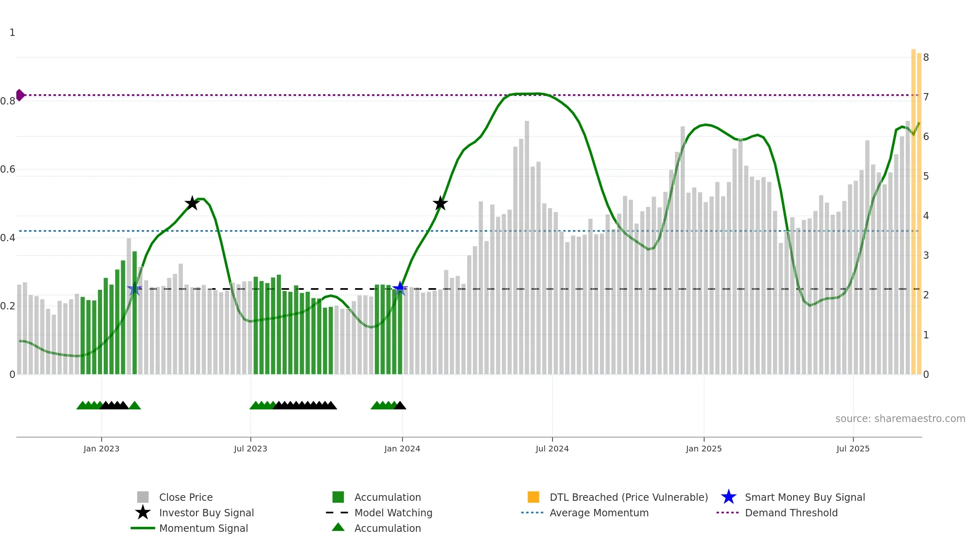Image resolution: width=980 pixels, height=551 pixels.
Task: Click the black Investor Buy Signal legend star
Action: 143,513
